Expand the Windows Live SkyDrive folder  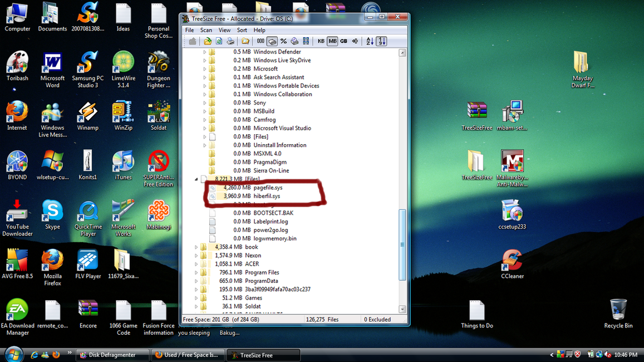[204, 60]
